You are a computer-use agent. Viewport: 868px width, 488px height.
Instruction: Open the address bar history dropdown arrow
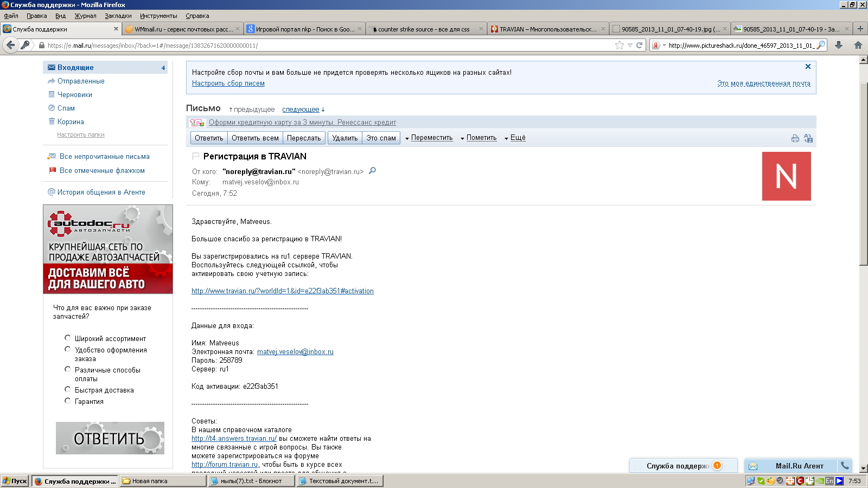coord(630,45)
